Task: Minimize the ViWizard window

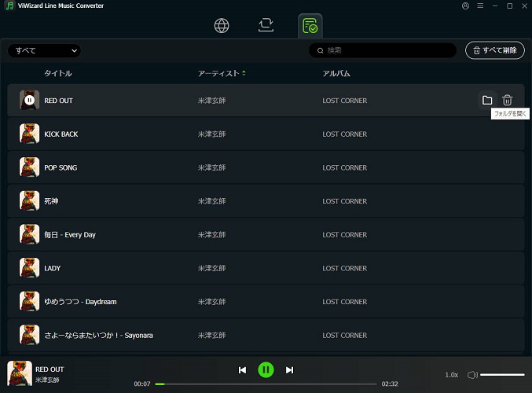Action: [495, 6]
